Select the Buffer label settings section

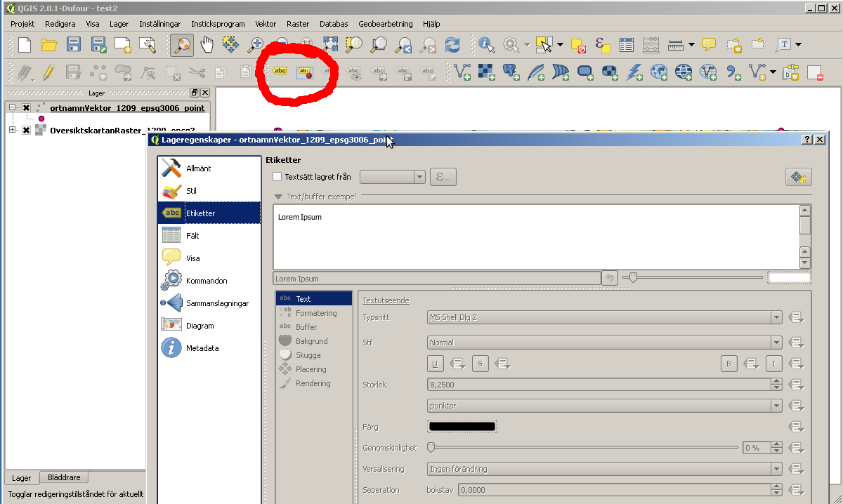314,327
